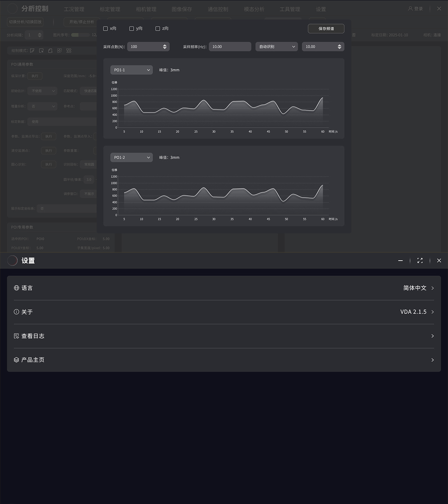Screen dimensions: 448x504
Task: Check the x向 checkbox
Action: [x=105, y=28]
